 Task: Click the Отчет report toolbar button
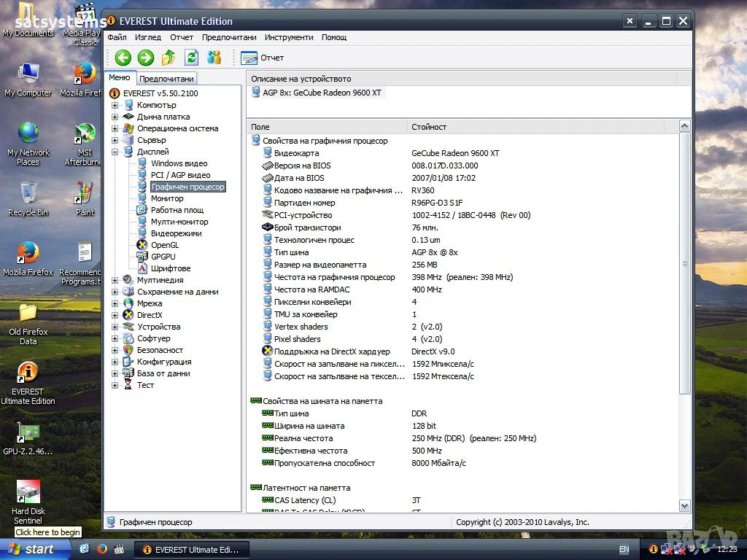pyautogui.click(x=262, y=58)
